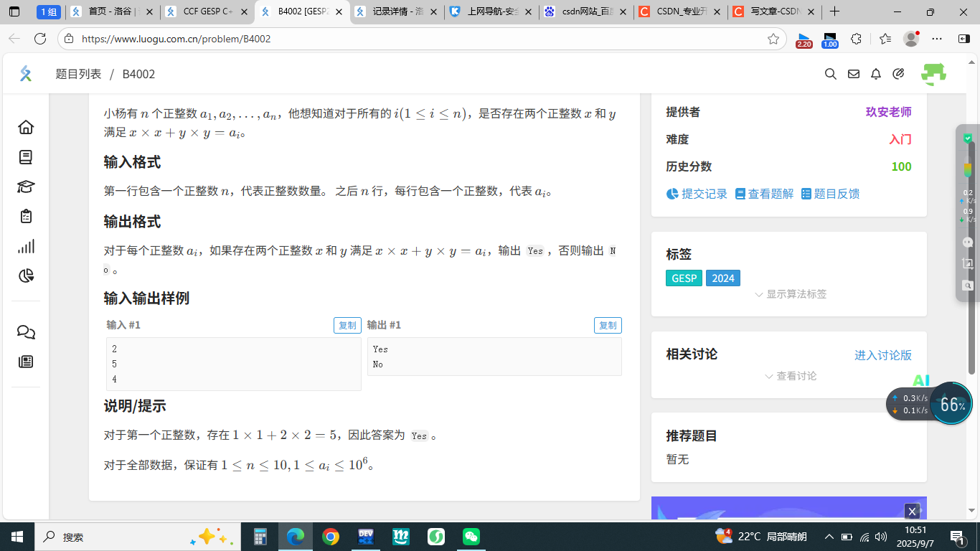Open the discussion chat bubbles icon in sidebar
The width and height of the screenshot is (980, 551).
pyautogui.click(x=26, y=332)
